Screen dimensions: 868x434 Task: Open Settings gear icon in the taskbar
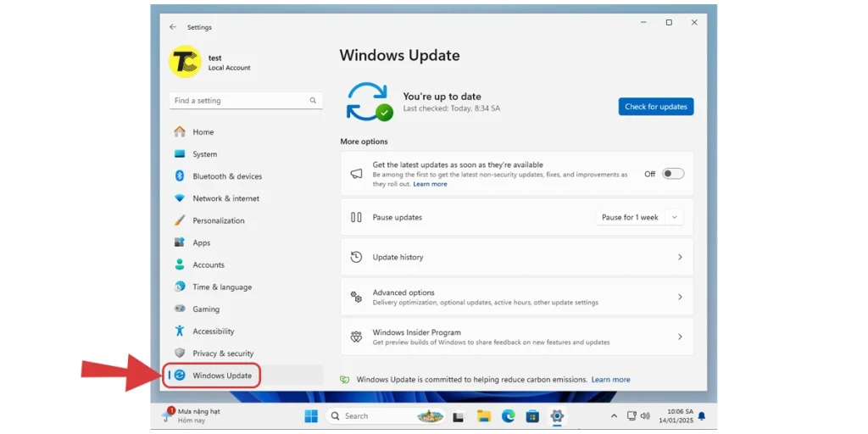pos(557,416)
